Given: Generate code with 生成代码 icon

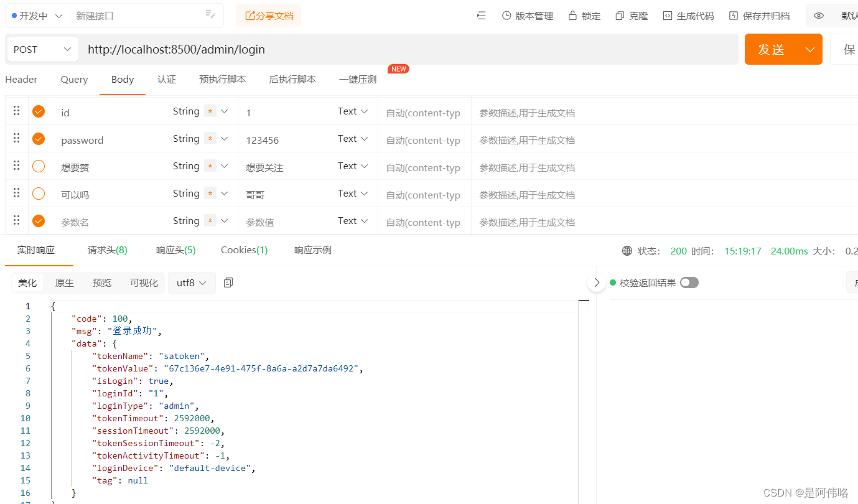Looking at the screenshot, I should pos(688,15).
